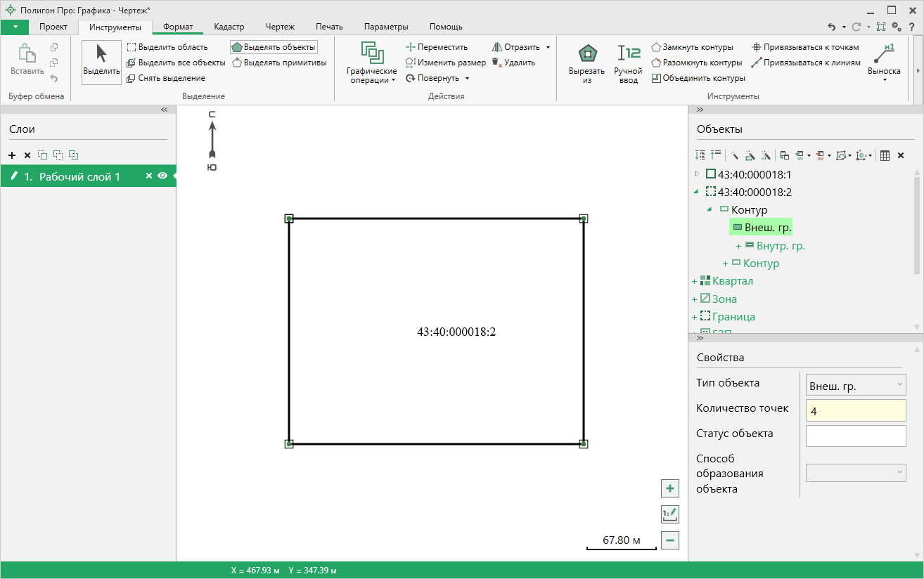Click the Количество точек input field
The image size is (924, 579).
click(856, 410)
